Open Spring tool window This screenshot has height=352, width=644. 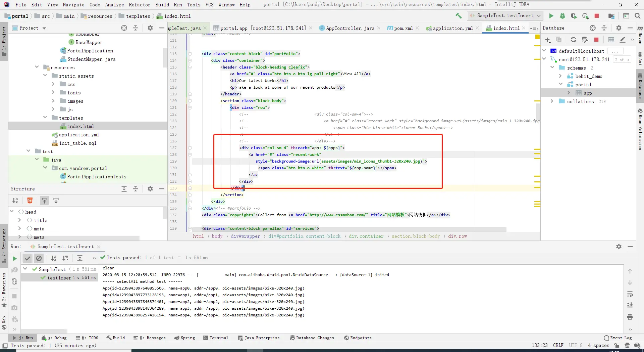[x=184, y=338]
